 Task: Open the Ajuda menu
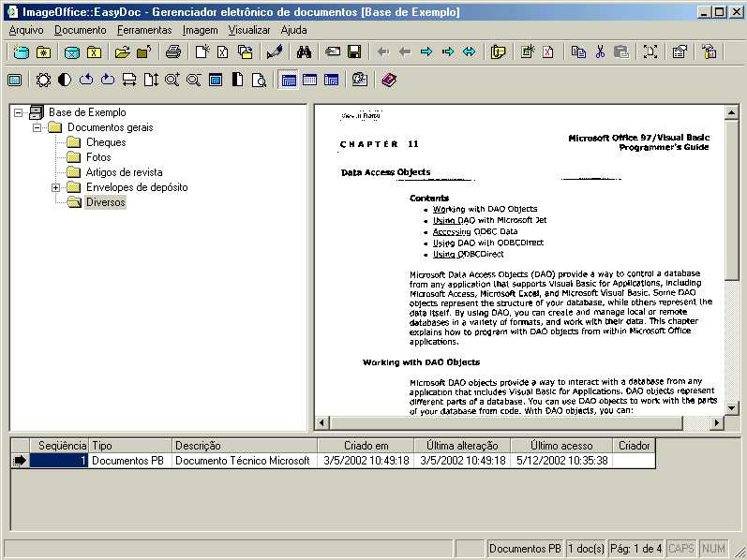(293, 30)
